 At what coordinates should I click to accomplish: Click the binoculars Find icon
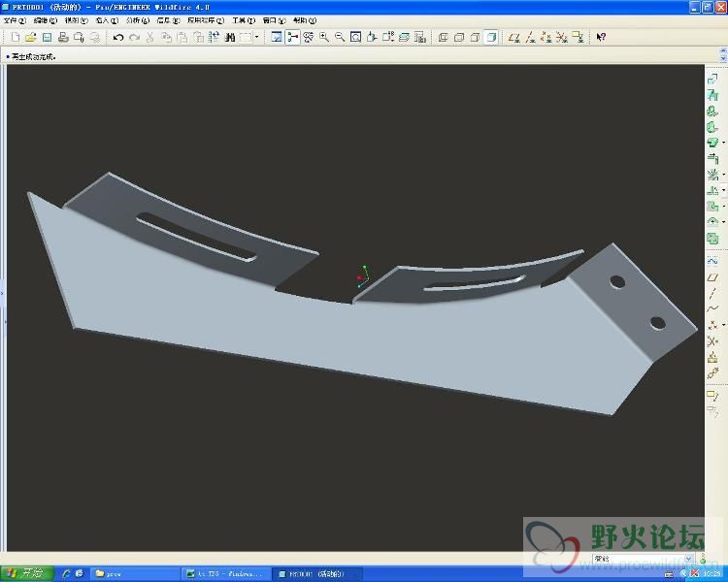230,37
